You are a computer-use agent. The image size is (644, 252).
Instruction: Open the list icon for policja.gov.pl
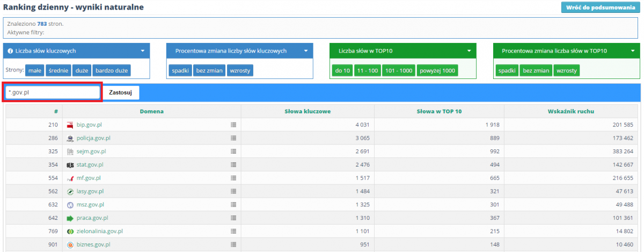click(x=233, y=138)
